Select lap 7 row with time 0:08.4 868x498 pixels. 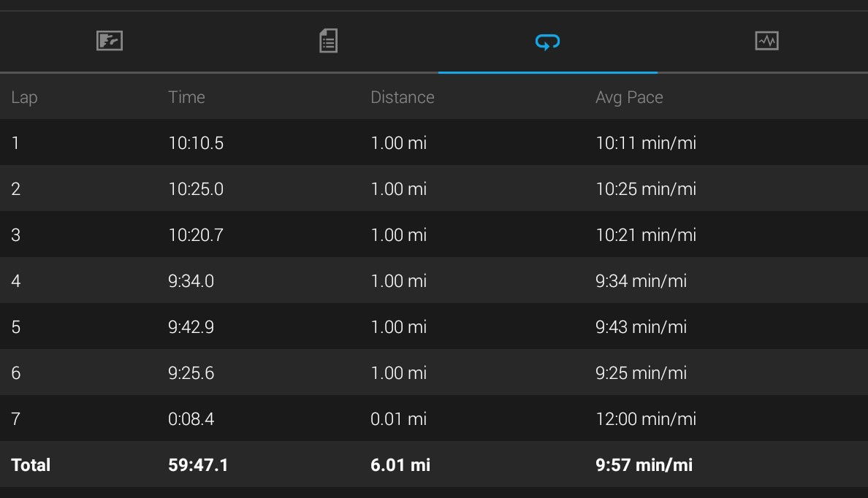tap(434, 418)
